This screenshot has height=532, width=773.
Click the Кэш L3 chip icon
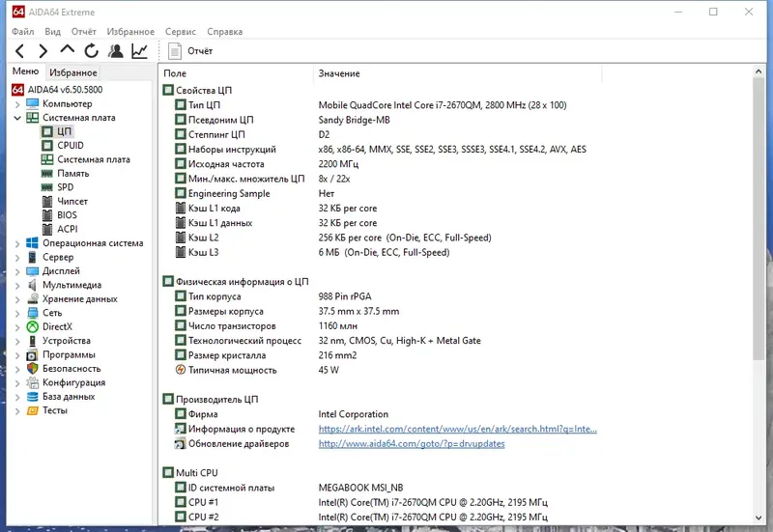click(181, 252)
